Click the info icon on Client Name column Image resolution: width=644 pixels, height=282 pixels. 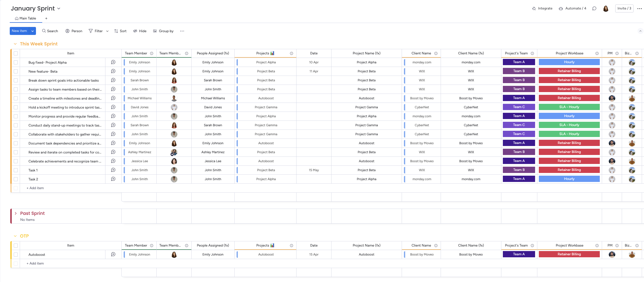pyautogui.click(x=436, y=53)
